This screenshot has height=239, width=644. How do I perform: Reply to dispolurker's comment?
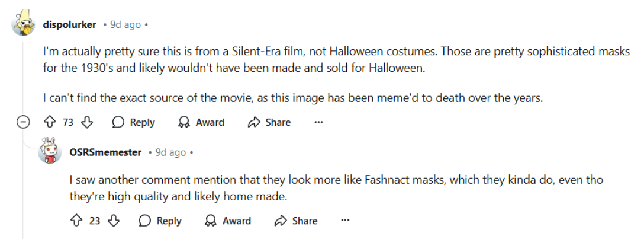(x=134, y=122)
